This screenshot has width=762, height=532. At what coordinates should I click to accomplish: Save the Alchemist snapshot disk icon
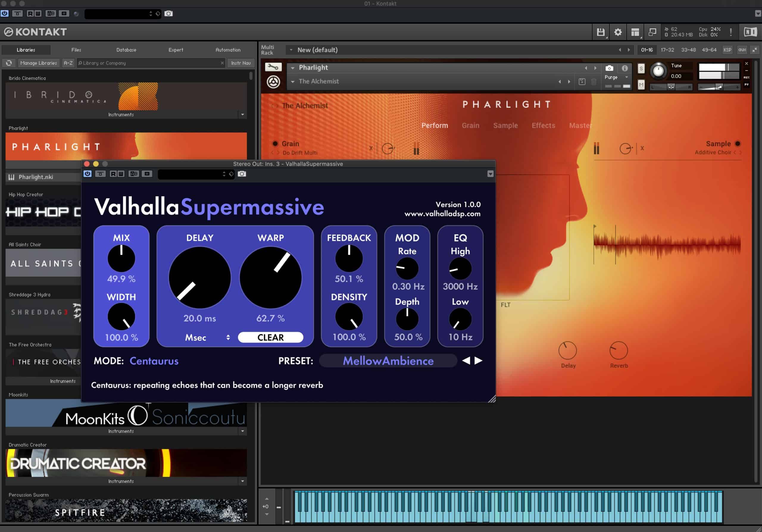click(x=582, y=82)
